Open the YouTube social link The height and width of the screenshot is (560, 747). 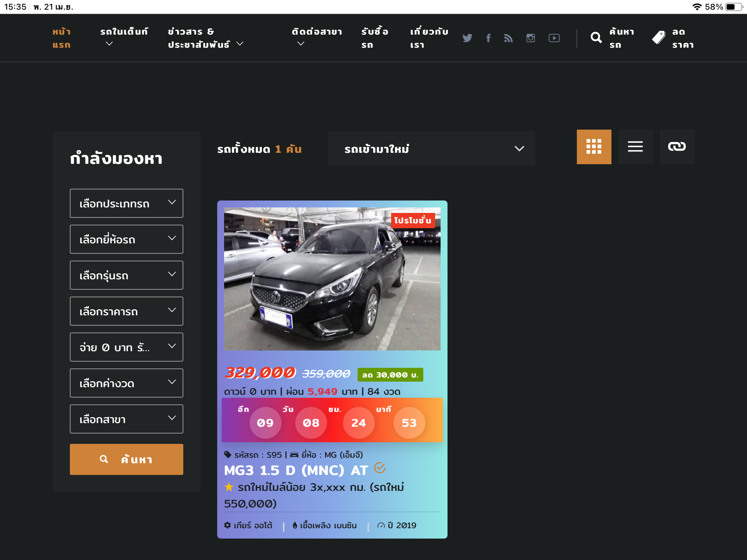coord(554,38)
